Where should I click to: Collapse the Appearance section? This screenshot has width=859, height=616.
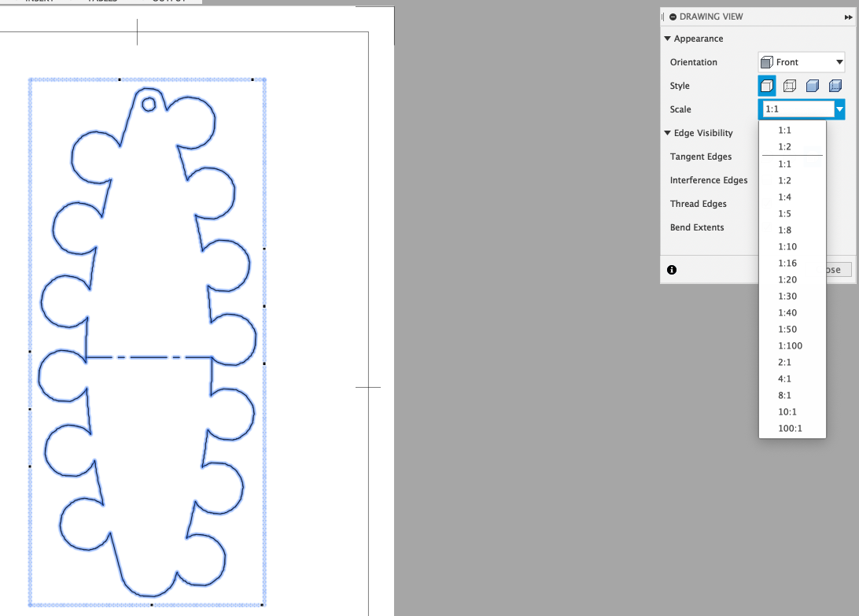coord(667,39)
